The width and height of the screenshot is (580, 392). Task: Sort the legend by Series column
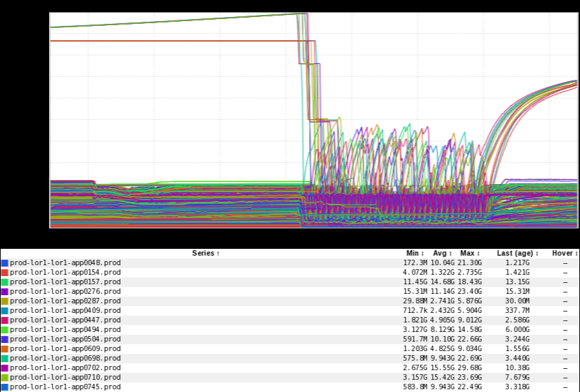pos(205,254)
